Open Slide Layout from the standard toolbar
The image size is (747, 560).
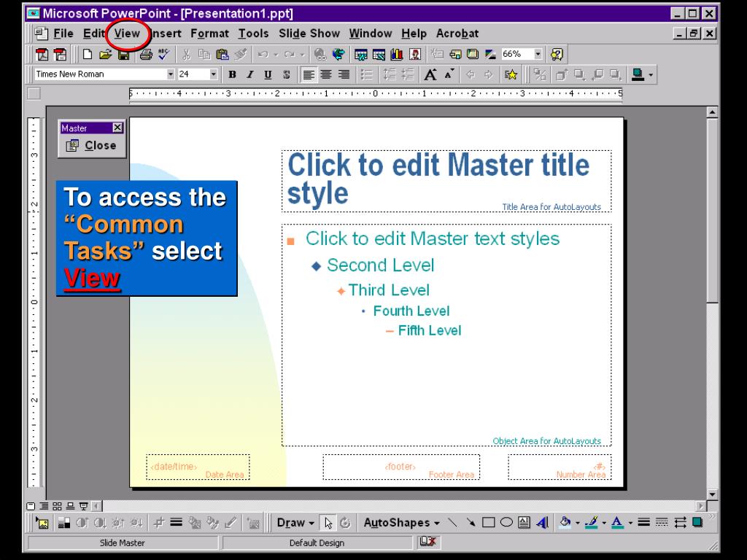tap(455, 54)
